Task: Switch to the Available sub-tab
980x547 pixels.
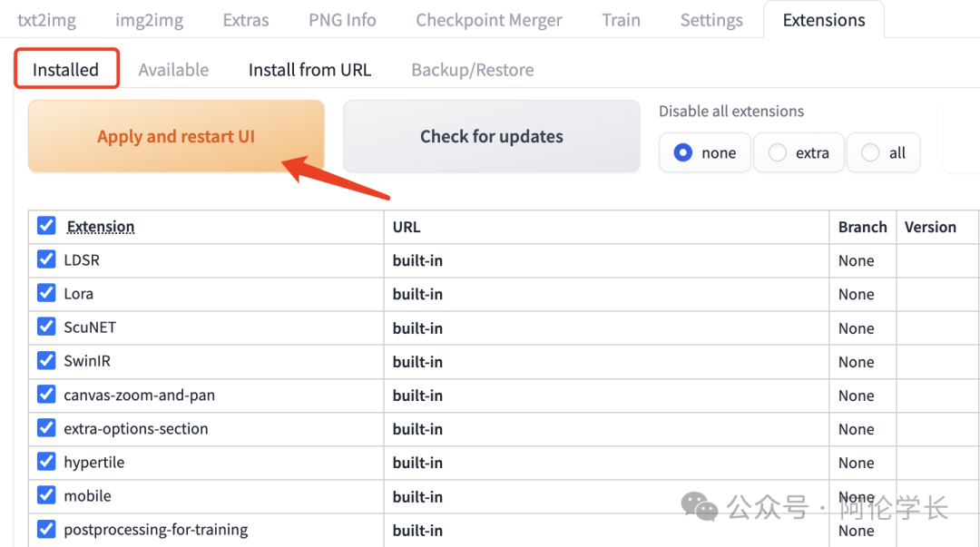Action: [x=173, y=70]
